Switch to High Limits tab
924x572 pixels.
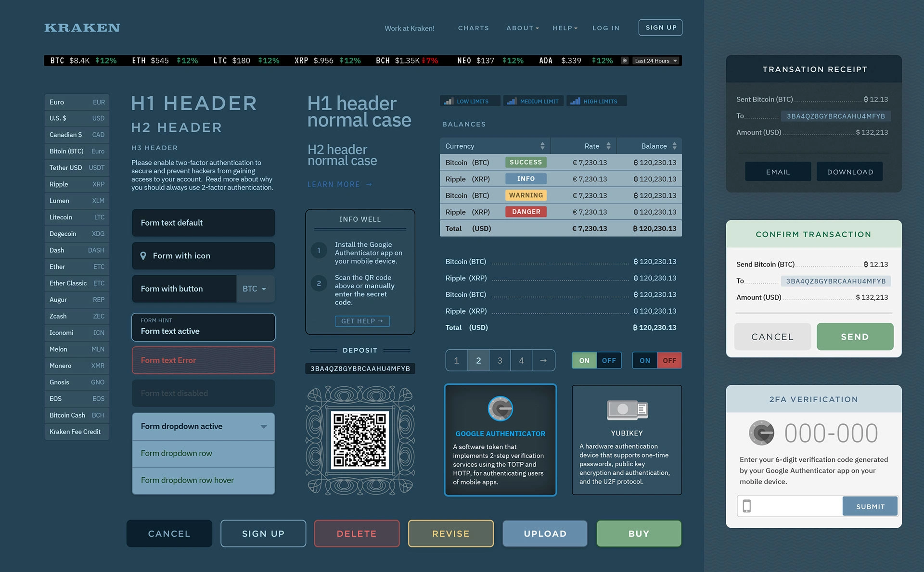596,101
